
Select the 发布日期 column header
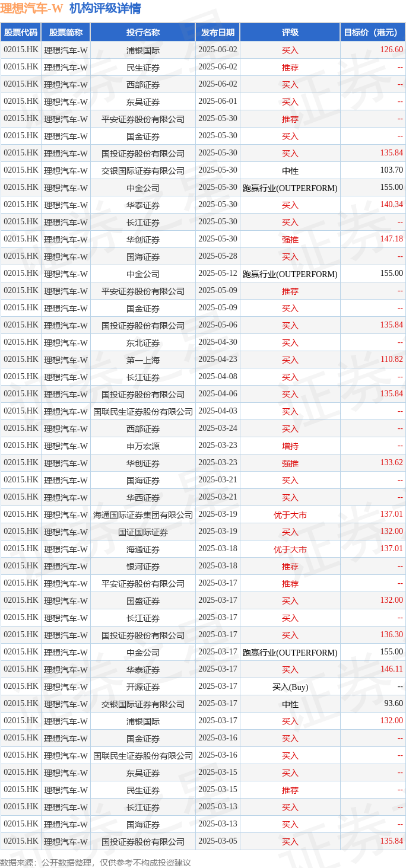[218, 33]
